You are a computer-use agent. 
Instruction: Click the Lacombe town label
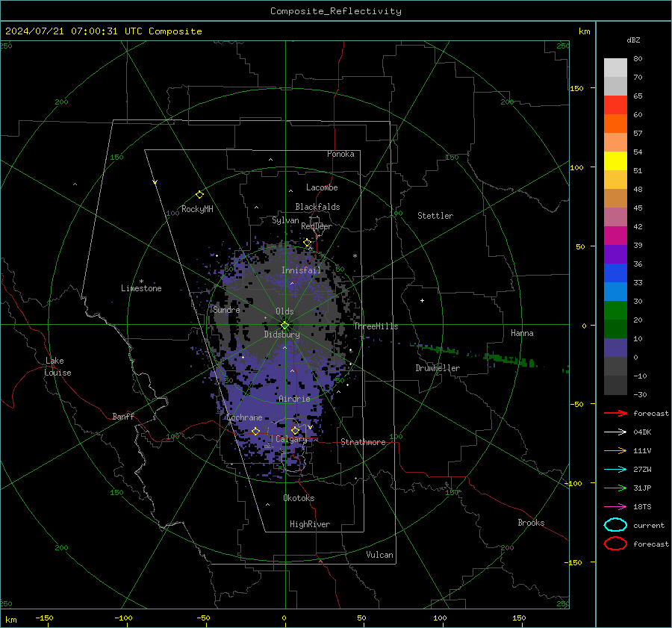[322, 187]
